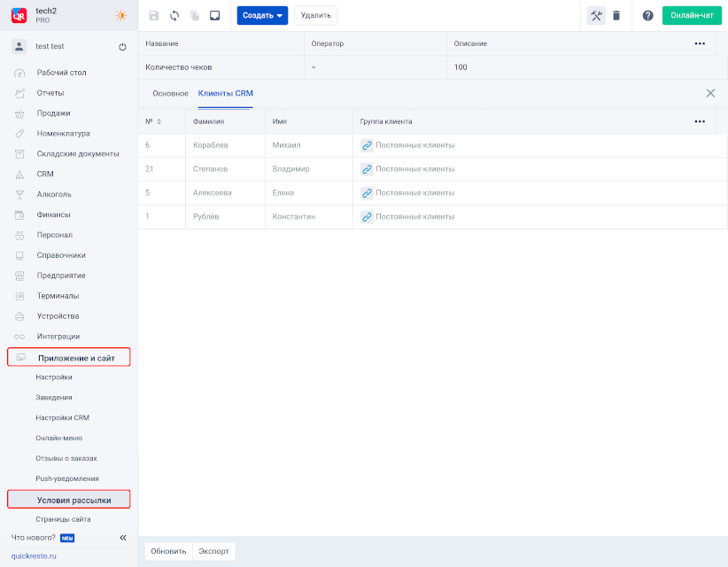
Task: Click the Предприятие building icon
Action: (19, 276)
